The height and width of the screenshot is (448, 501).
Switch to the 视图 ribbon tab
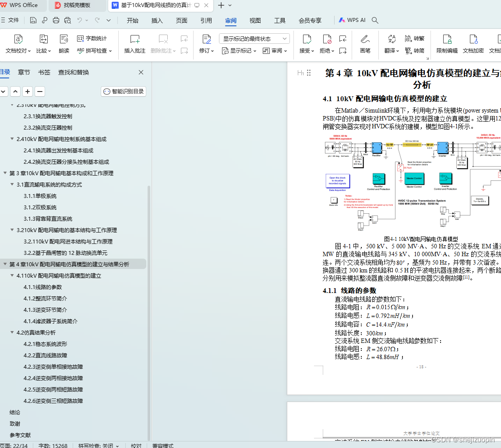point(255,20)
